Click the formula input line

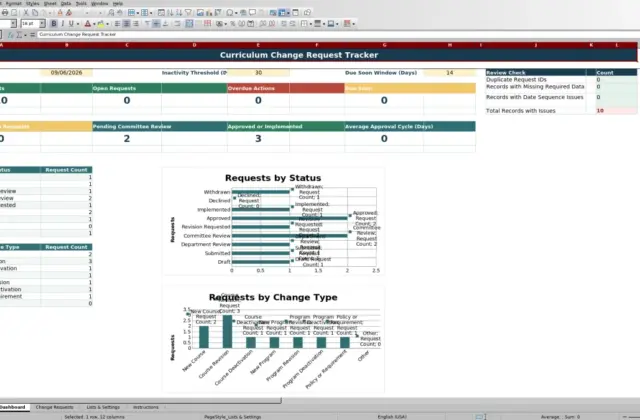[x=338, y=35]
